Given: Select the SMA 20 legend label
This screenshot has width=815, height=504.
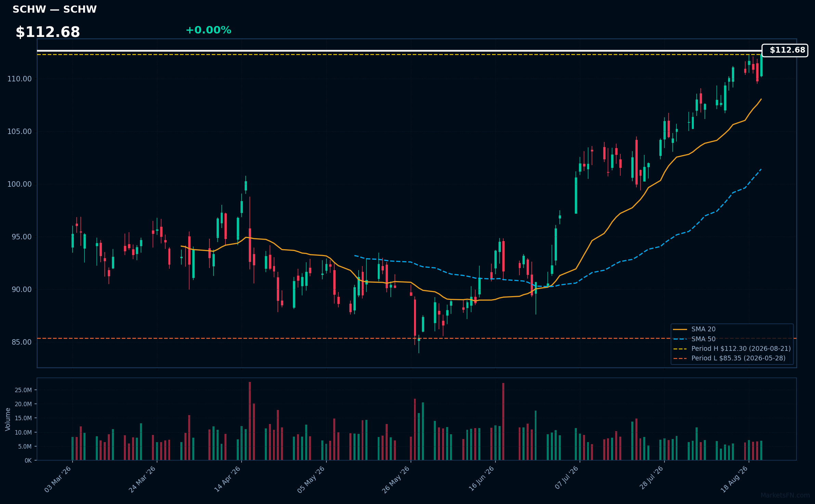Looking at the screenshot, I should pos(703,329).
